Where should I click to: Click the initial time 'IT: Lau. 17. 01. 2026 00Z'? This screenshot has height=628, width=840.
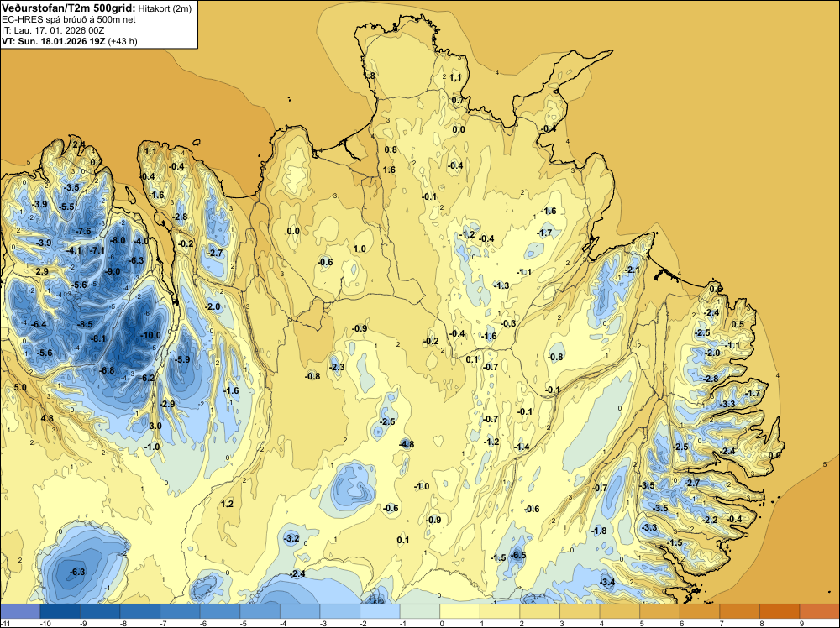click(x=53, y=30)
